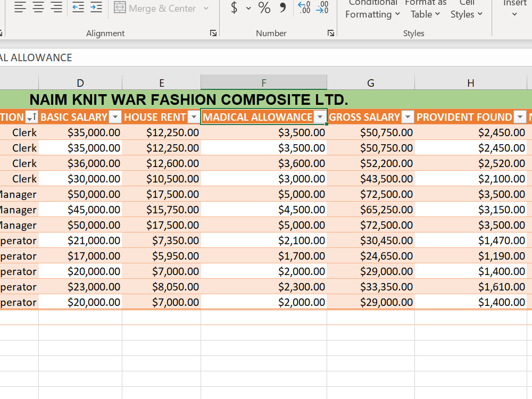Select provident fund cell $2,100.00

coord(471,179)
